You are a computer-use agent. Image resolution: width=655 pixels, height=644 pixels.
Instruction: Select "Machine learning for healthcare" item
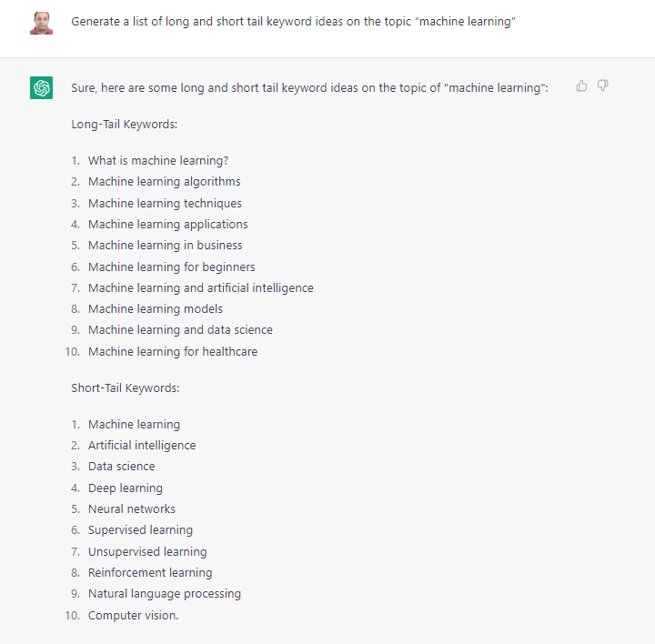click(x=173, y=351)
